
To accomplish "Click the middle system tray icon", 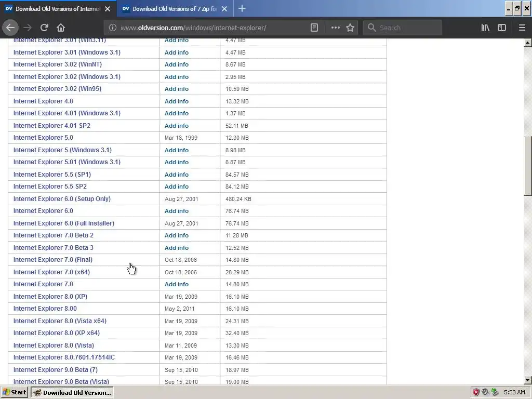I will pyautogui.click(x=486, y=392).
